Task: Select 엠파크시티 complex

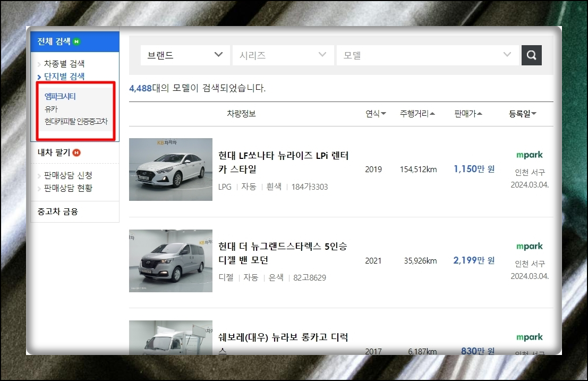Action: (61, 96)
